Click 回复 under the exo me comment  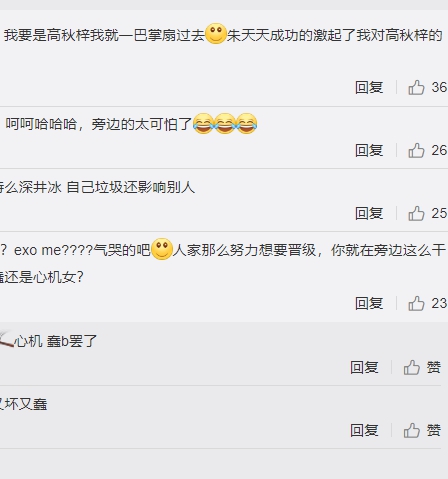(x=369, y=303)
